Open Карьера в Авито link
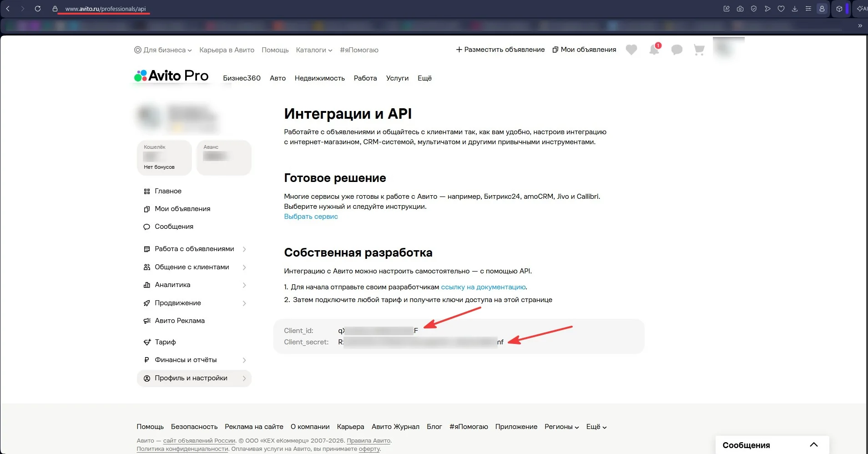This screenshot has width=868, height=454. [227, 50]
